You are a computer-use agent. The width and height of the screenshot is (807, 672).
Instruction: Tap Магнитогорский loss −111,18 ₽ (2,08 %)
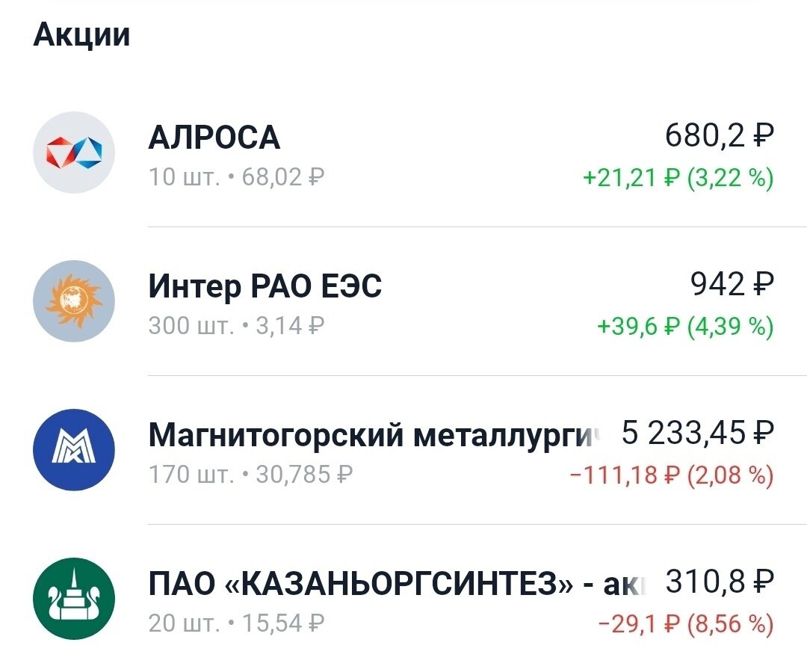[x=672, y=475]
